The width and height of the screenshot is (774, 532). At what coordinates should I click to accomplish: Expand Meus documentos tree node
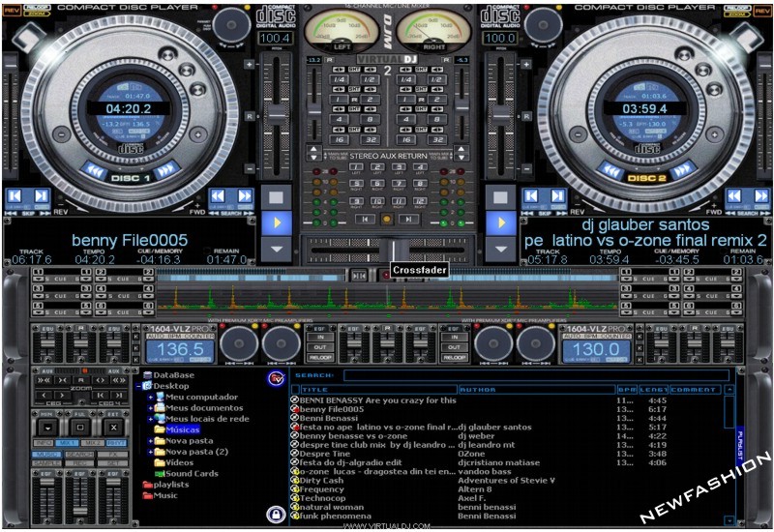click(150, 408)
